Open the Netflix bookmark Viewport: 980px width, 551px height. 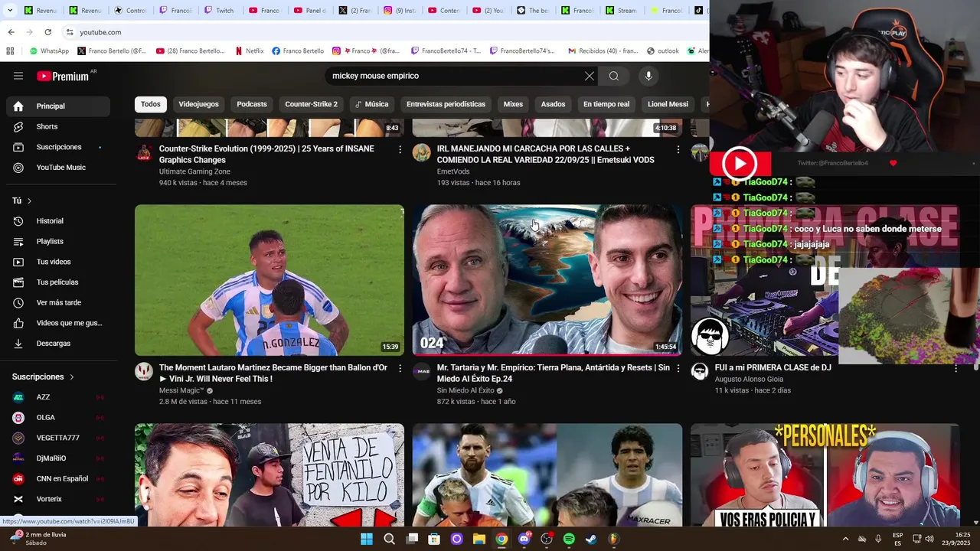[249, 51]
